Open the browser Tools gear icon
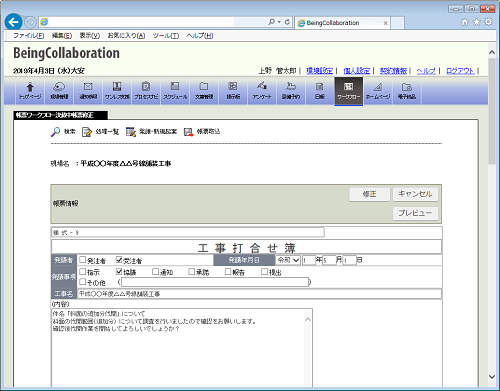The image size is (500, 391). click(x=488, y=22)
